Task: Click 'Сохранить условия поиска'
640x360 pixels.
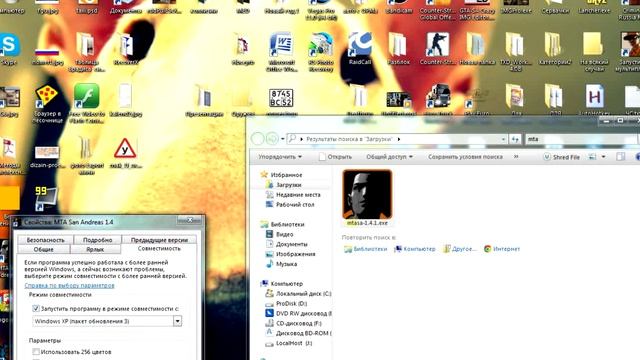Action: pos(465,157)
